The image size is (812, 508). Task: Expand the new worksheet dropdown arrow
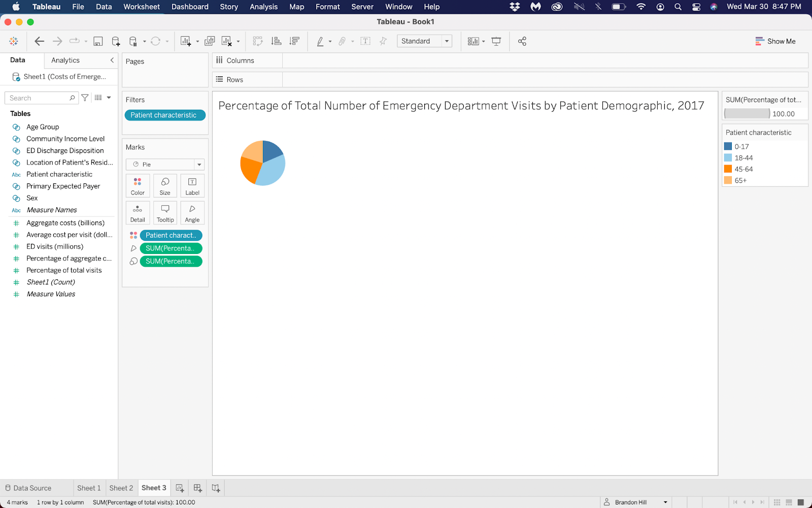coord(197,42)
